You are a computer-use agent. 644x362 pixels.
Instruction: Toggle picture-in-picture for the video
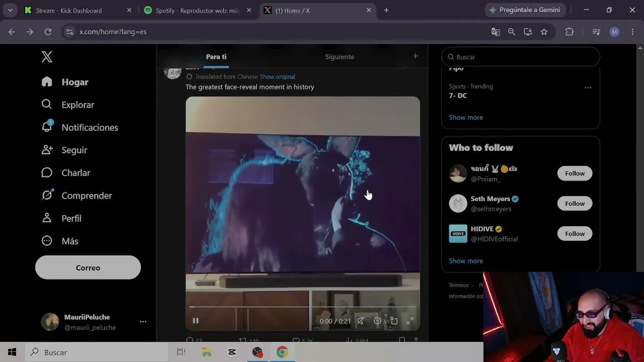point(394,321)
